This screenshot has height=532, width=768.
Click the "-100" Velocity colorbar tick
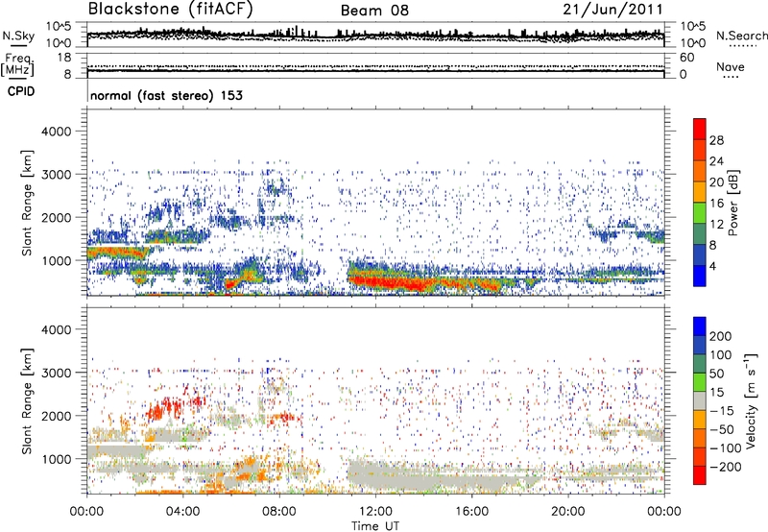coord(725,448)
